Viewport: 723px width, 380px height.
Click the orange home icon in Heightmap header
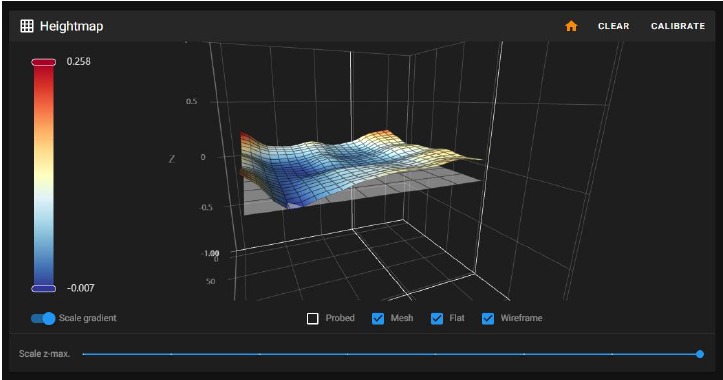pos(571,26)
